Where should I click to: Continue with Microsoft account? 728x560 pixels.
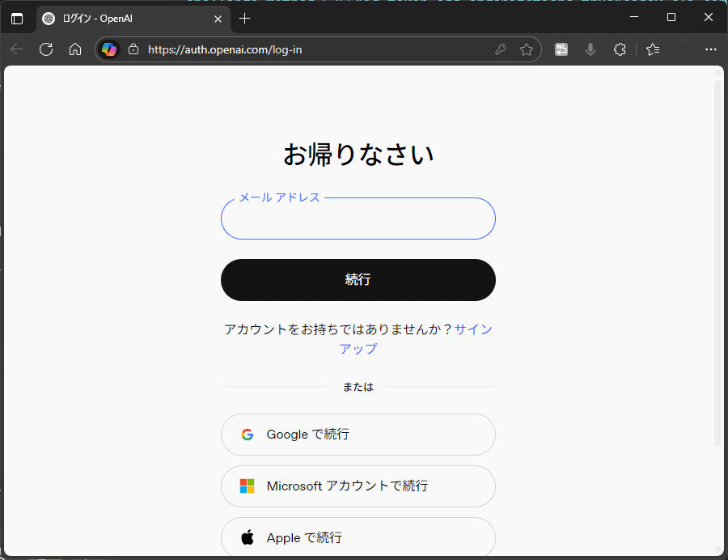(358, 486)
